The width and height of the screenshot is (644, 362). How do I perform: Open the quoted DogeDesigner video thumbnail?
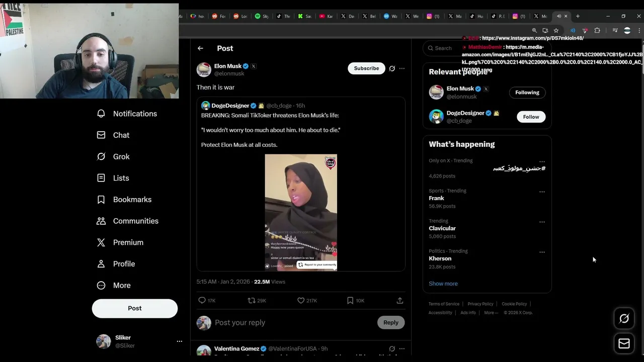[x=301, y=212]
